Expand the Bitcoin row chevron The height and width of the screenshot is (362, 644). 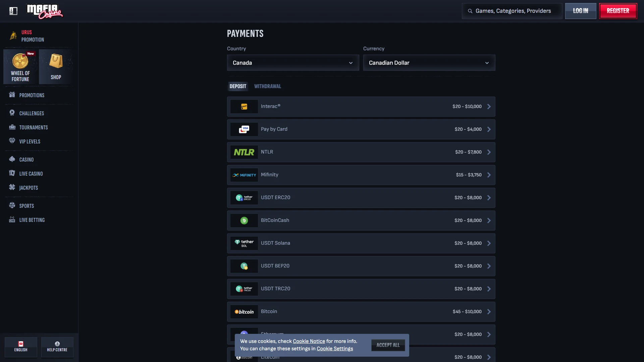click(x=489, y=312)
